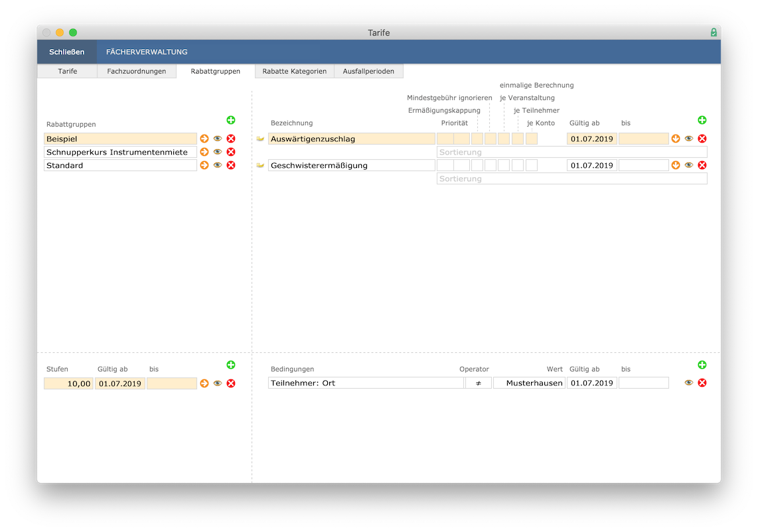Image resolution: width=758 pixels, height=532 pixels.
Task: Check Ermäßigungskappung for Auswärtigenzuschlag
Action: click(x=477, y=139)
